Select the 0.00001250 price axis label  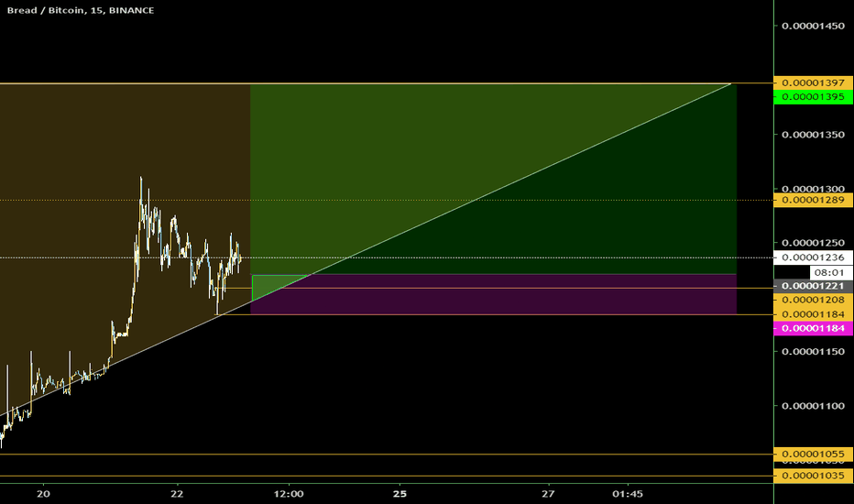pyautogui.click(x=813, y=243)
